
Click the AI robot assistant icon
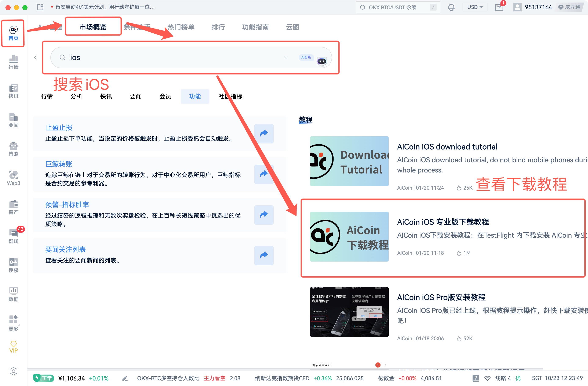[322, 61]
